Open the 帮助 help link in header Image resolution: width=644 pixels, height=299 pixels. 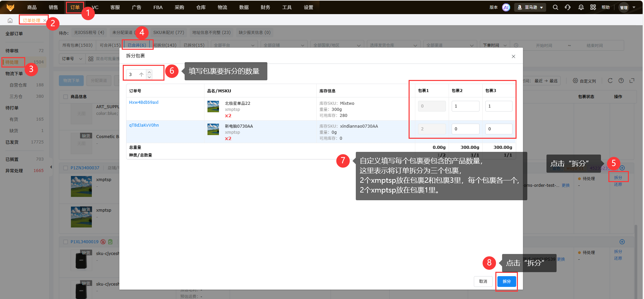(x=606, y=7)
